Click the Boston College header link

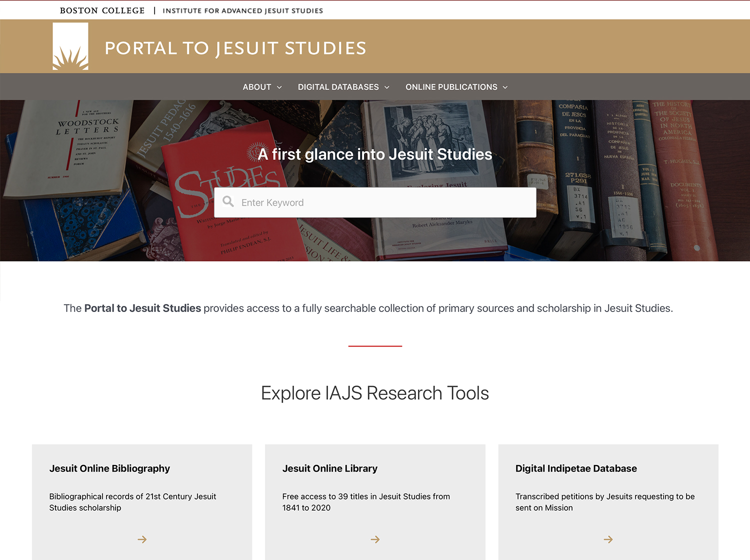pos(102,10)
